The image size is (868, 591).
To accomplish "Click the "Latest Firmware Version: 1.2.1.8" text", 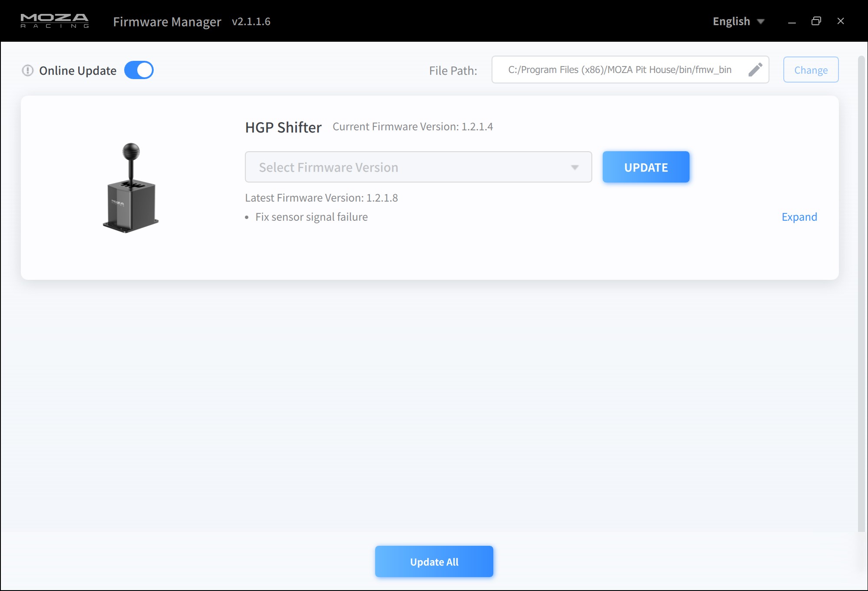I will [x=321, y=198].
